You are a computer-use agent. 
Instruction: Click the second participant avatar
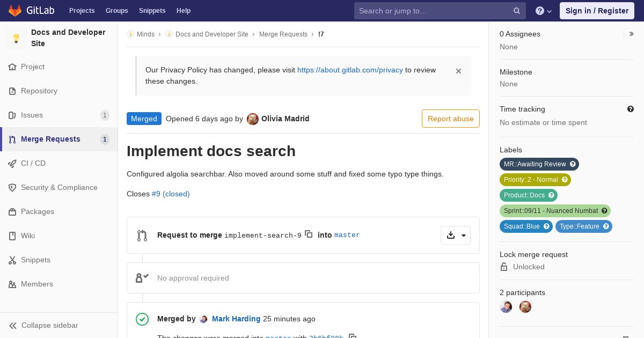525,307
